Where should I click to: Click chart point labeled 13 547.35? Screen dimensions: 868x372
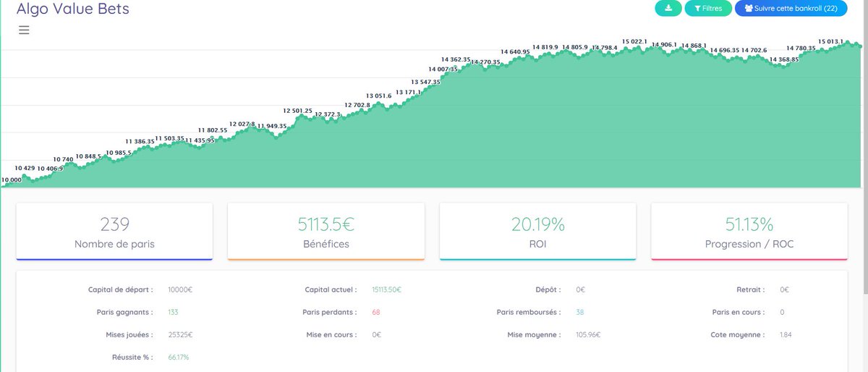(425, 82)
